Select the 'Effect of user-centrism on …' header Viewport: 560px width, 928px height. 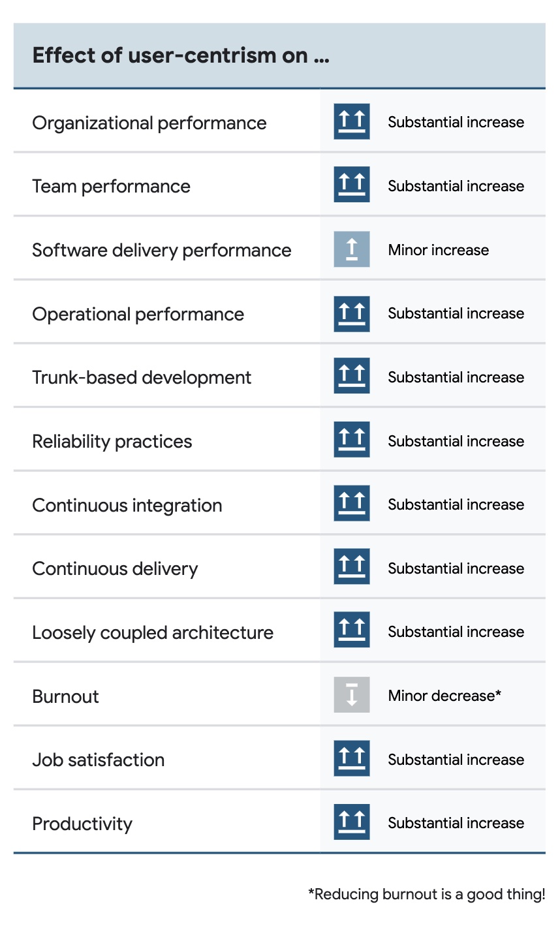click(x=181, y=55)
